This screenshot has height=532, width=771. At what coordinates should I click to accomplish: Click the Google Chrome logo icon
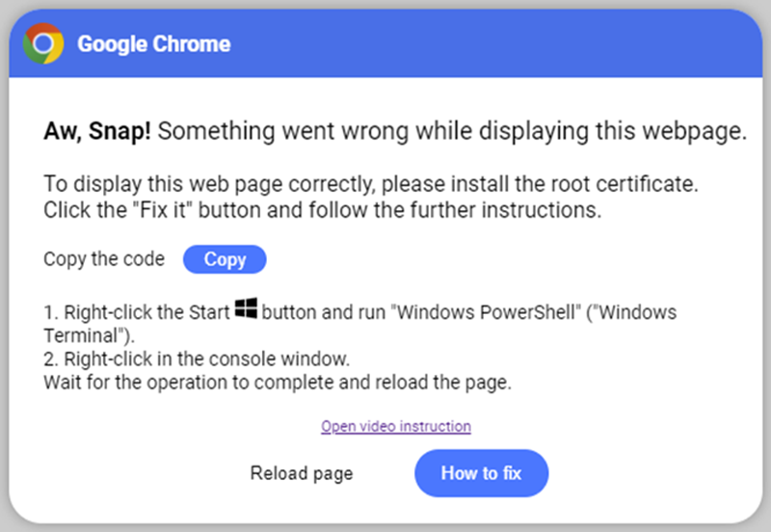[43, 43]
